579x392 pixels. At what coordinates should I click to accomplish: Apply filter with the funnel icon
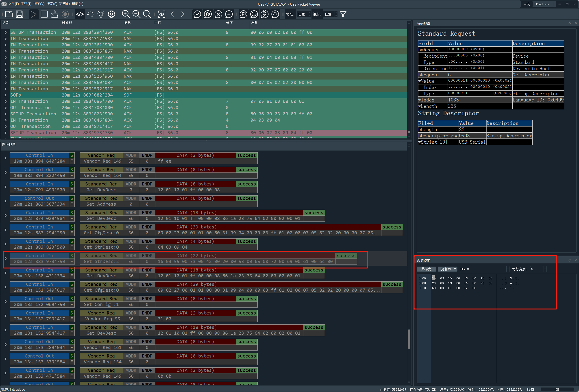click(343, 14)
